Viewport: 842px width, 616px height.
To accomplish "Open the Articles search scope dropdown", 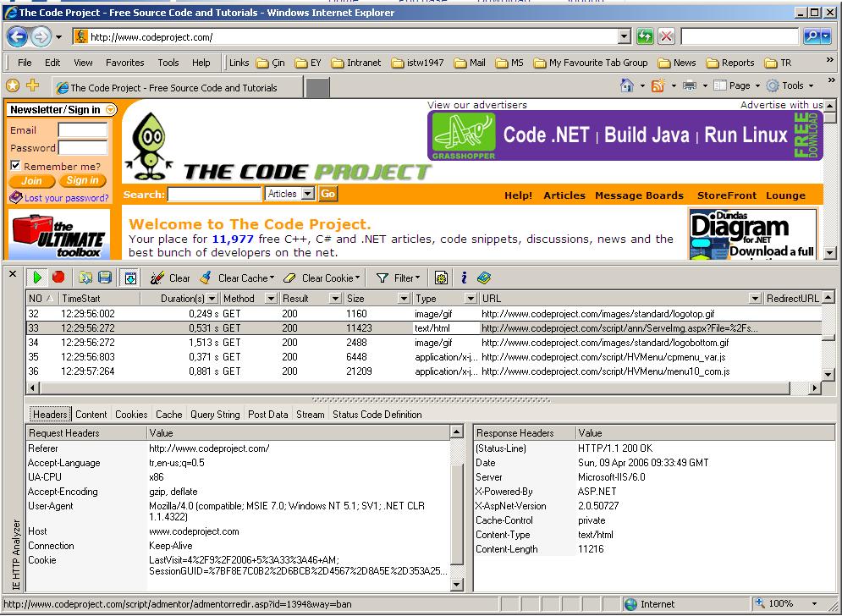I will click(290, 194).
